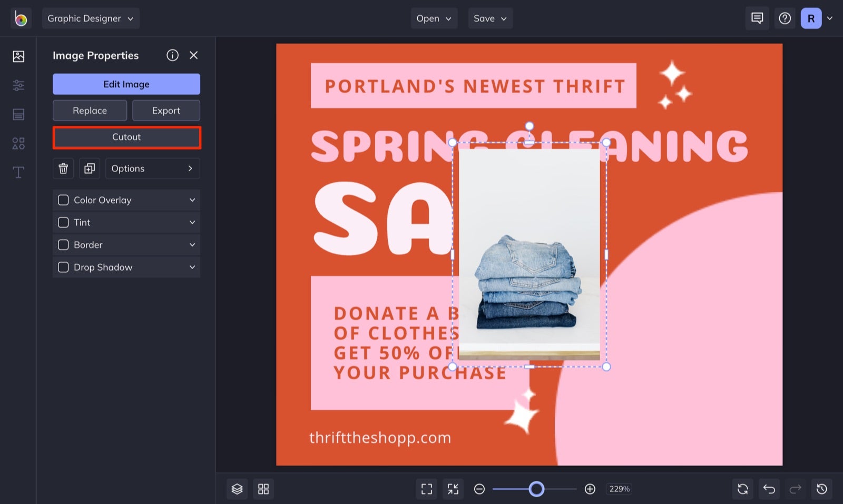Open the Text panel in sidebar
The height and width of the screenshot is (504, 843).
tap(18, 172)
